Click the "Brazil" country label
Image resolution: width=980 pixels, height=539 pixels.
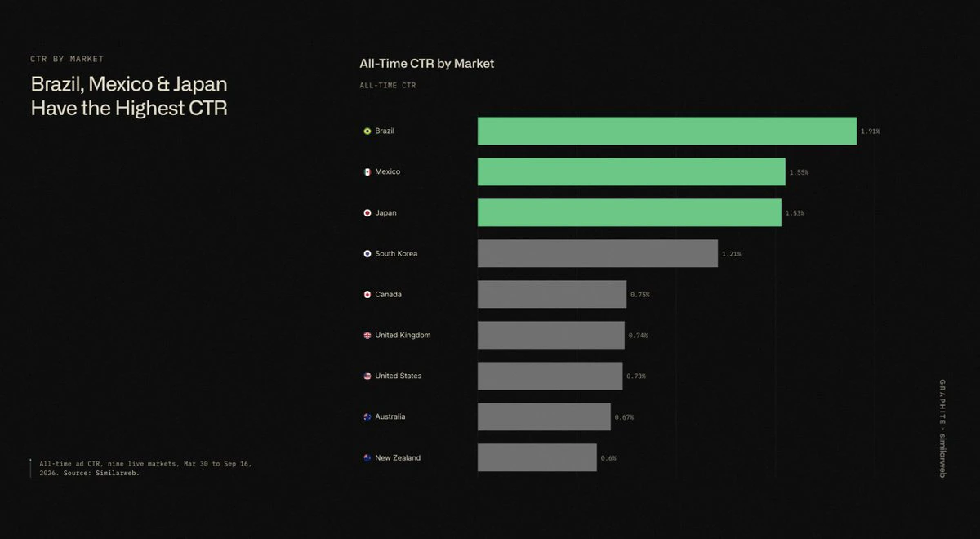[385, 131]
